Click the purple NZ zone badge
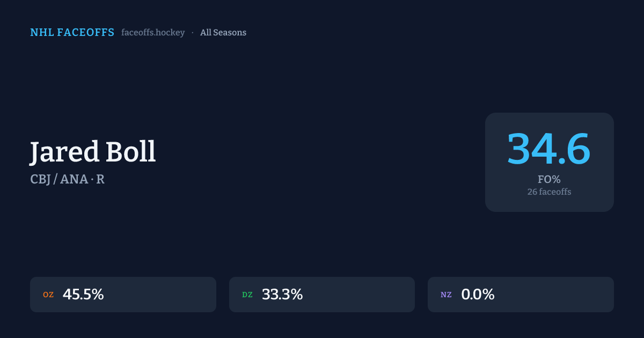Image resolution: width=644 pixels, height=338 pixels. (446, 295)
